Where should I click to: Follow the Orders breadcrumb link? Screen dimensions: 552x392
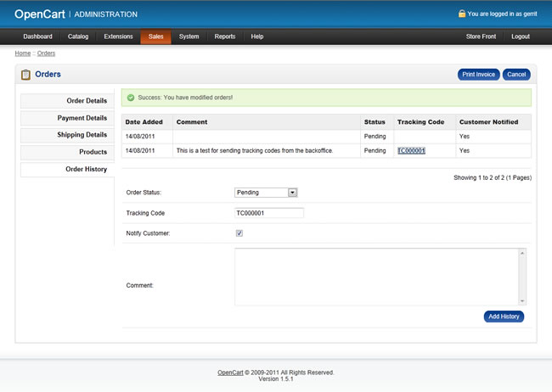coord(46,53)
